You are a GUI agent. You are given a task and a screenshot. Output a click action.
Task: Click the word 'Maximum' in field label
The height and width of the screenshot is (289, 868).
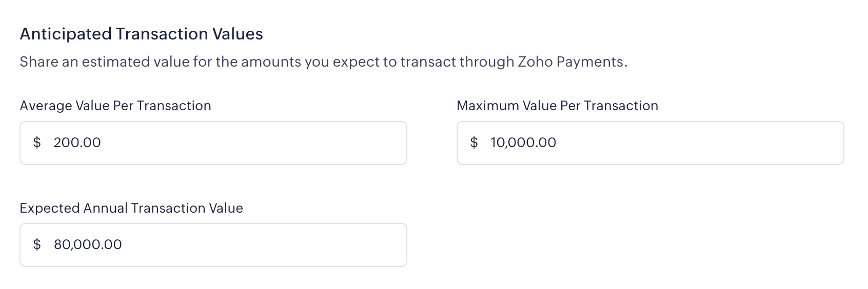click(487, 106)
